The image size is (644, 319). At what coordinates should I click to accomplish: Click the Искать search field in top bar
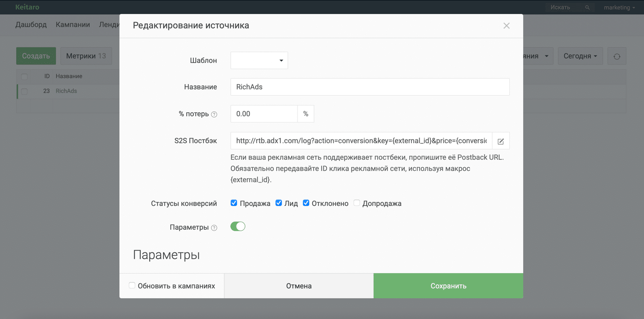565,8
